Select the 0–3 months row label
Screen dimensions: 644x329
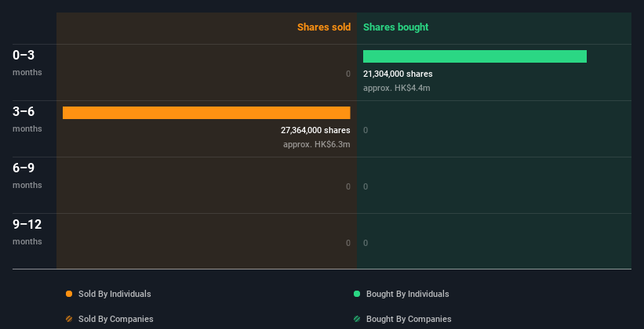tap(27, 63)
